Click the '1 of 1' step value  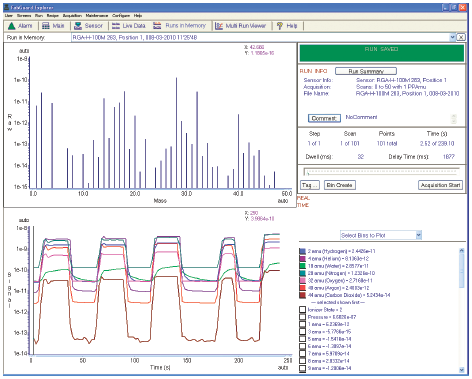tap(314, 144)
